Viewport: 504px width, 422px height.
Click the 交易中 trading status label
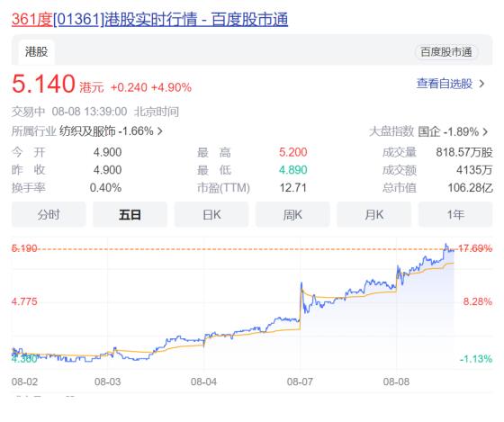point(28,112)
